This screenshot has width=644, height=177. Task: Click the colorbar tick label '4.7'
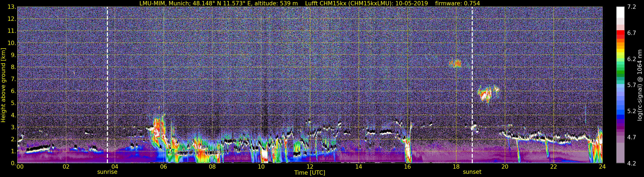[x=632, y=137]
